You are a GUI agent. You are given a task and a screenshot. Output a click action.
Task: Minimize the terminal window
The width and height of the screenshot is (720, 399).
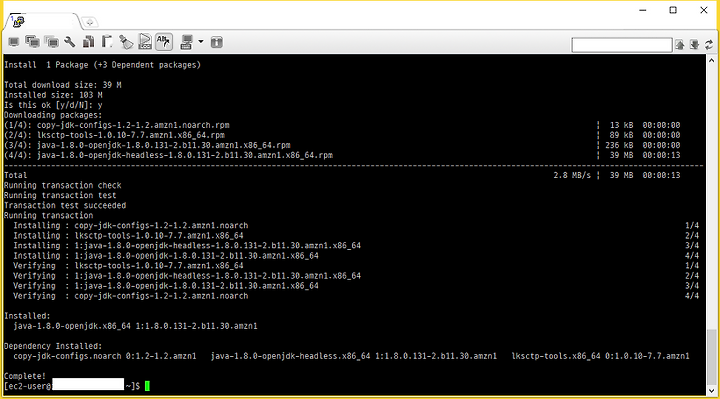(643, 10)
